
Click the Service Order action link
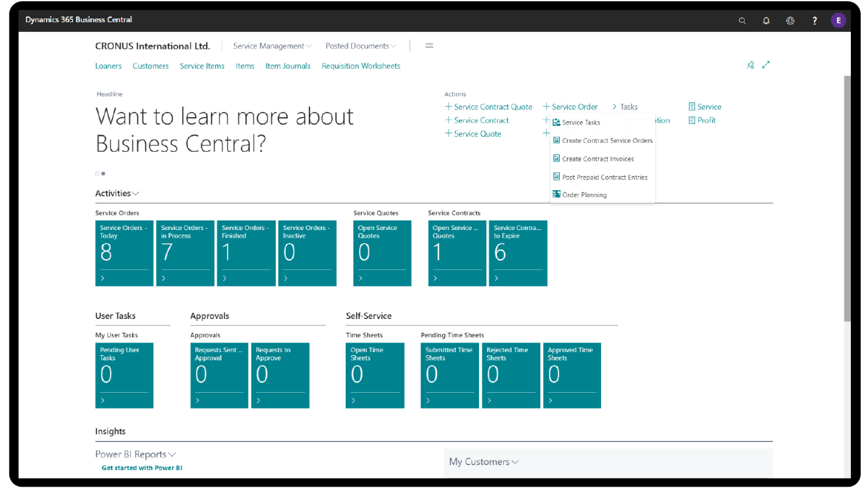(574, 107)
